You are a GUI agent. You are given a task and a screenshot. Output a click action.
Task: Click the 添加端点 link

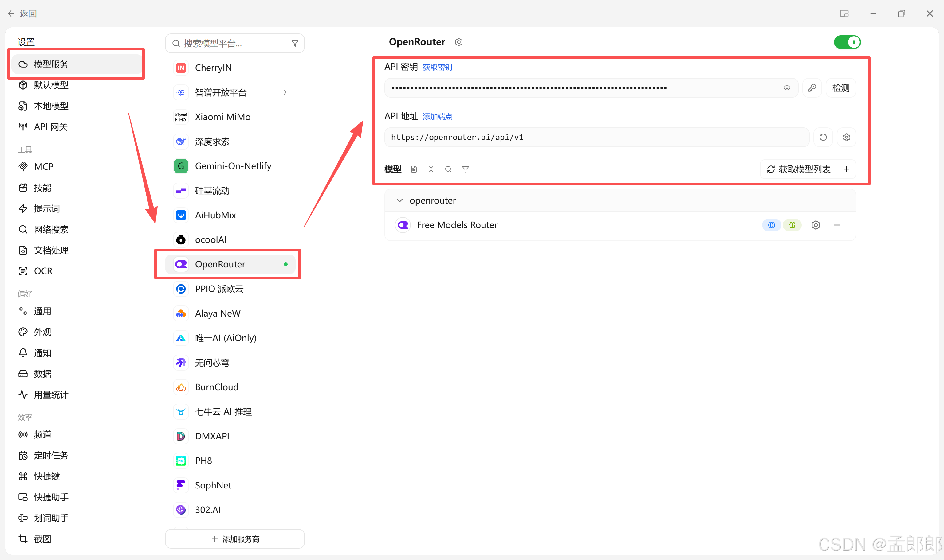[437, 117]
